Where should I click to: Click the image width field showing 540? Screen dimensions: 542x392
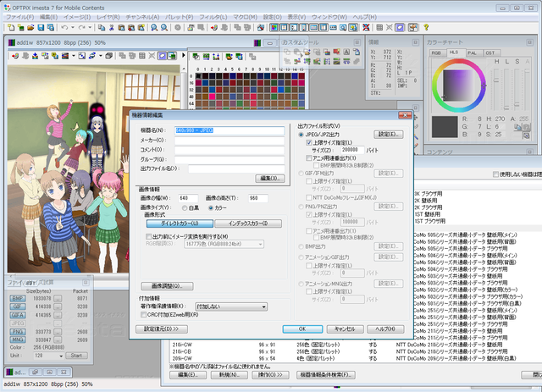click(x=188, y=198)
